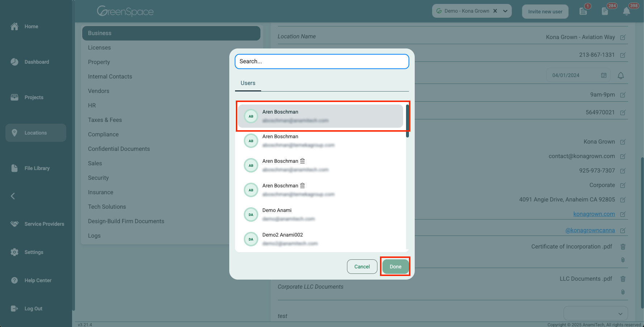Click Invite new user button

click(545, 12)
